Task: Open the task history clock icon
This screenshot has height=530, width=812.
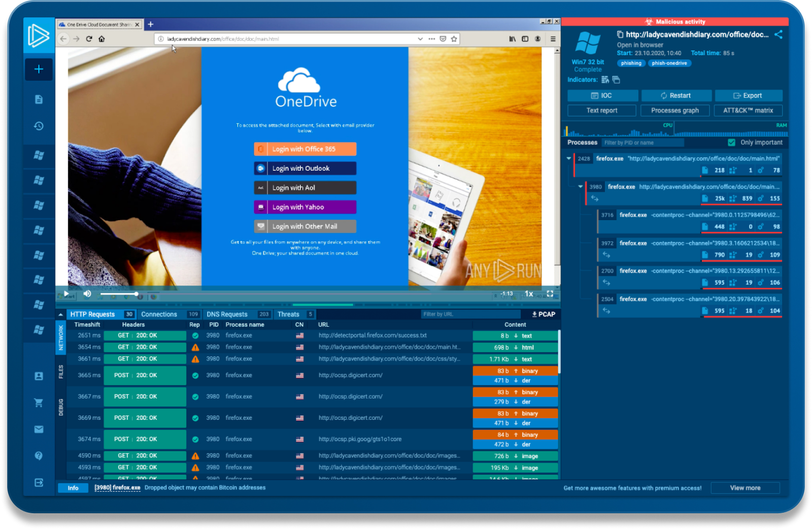Action: click(x=39, y=126)
